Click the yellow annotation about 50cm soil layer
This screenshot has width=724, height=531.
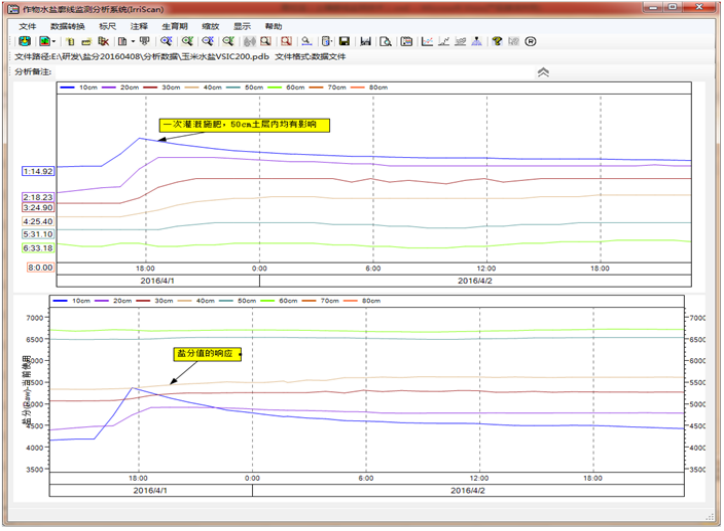[x=244, y=125]
